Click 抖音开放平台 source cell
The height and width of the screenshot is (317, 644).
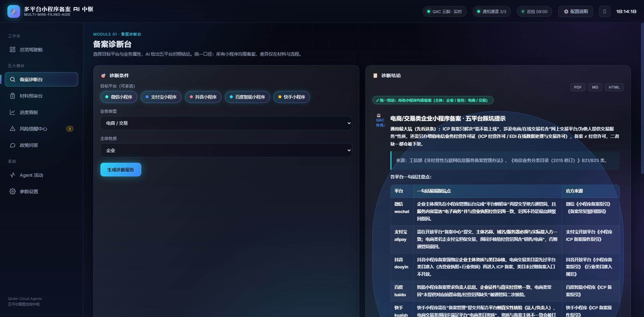tap(591, 267)
